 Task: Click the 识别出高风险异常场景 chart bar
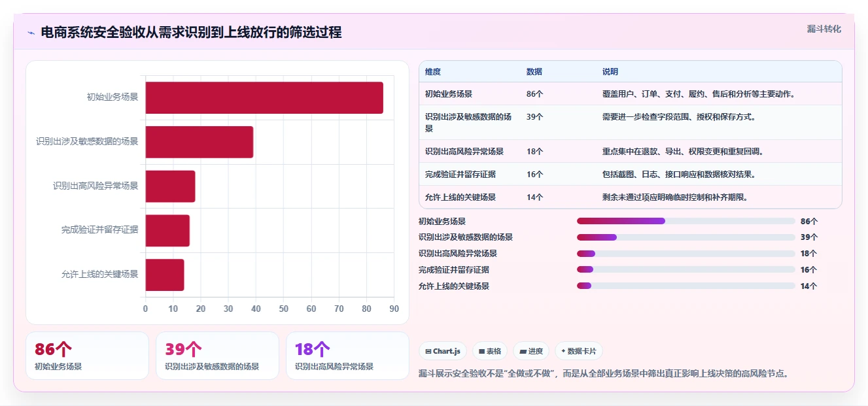click(170, 186)
